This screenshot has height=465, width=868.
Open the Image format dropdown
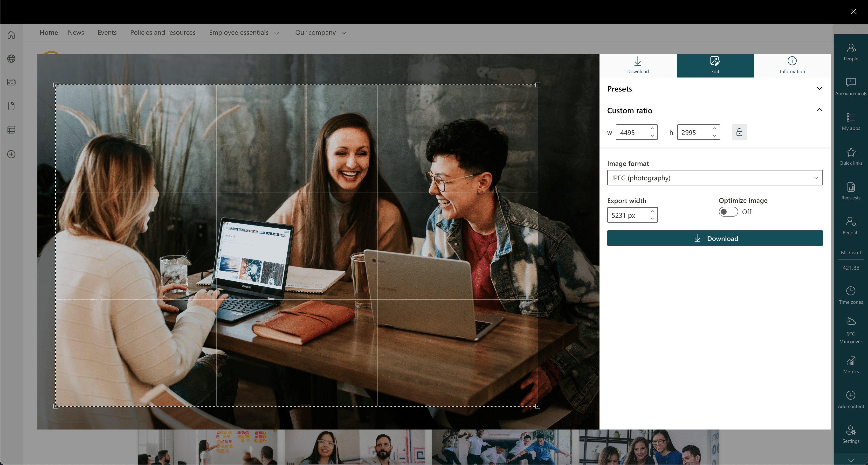click(714, 178)
